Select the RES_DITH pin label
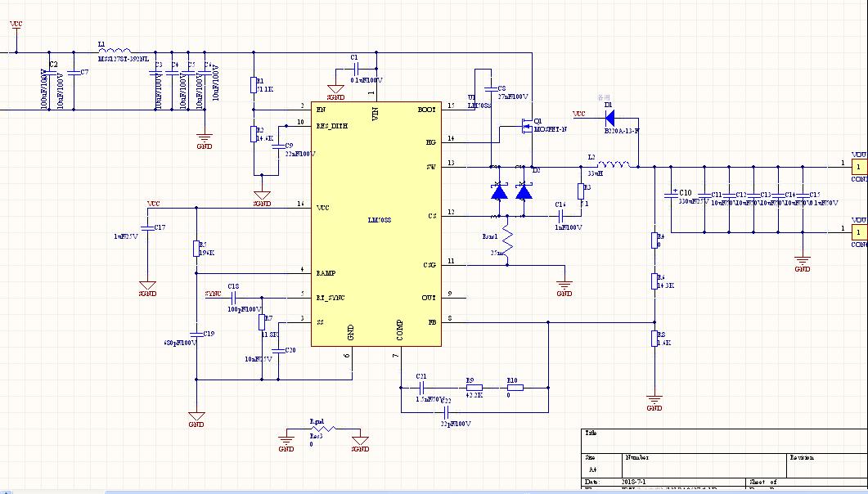The height and width of the screenshot is (494, 868). pos(331,126)
